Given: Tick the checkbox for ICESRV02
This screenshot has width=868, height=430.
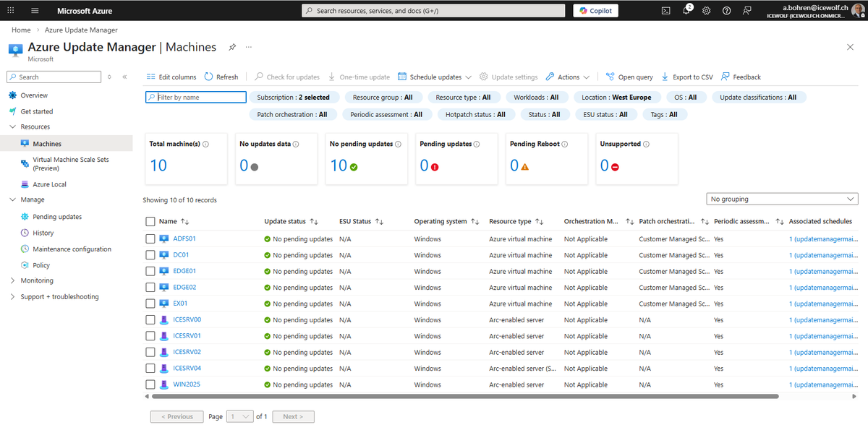Looking at the screenshot, I should tap(150, 352).
